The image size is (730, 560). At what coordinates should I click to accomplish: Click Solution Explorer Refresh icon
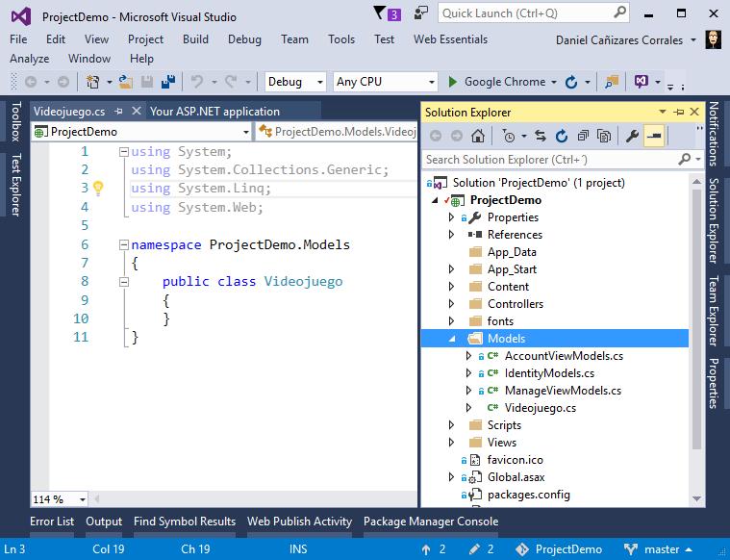562,136
